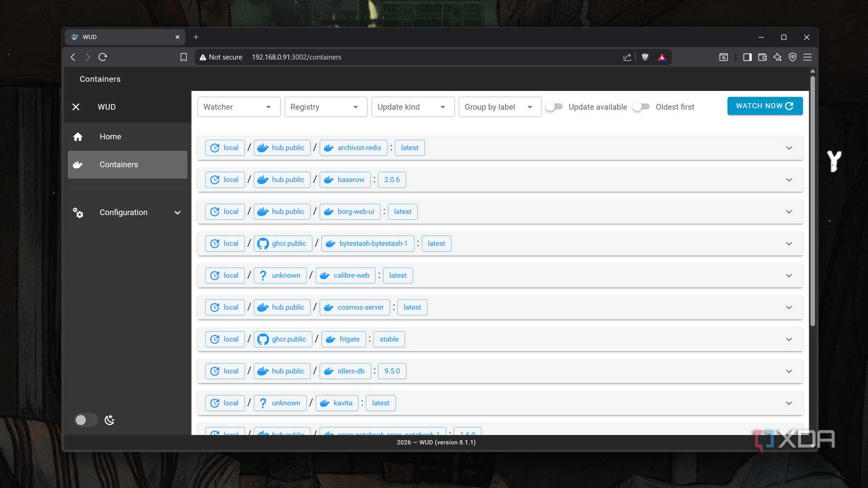Enable the Update available toggle

[553, 107]
